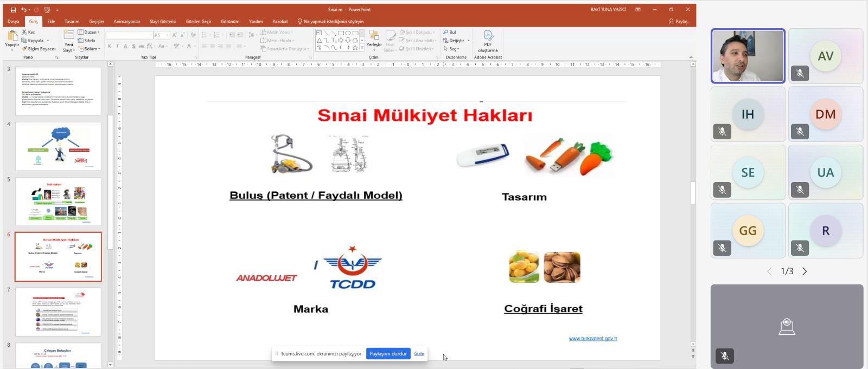Toggle microphone on DM participant tile

point(800,132)
